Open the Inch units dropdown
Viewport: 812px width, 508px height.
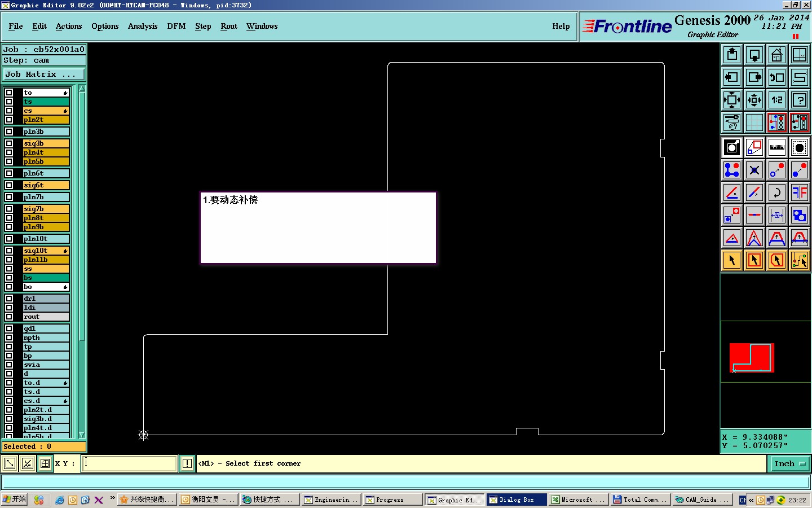point(789,463)
